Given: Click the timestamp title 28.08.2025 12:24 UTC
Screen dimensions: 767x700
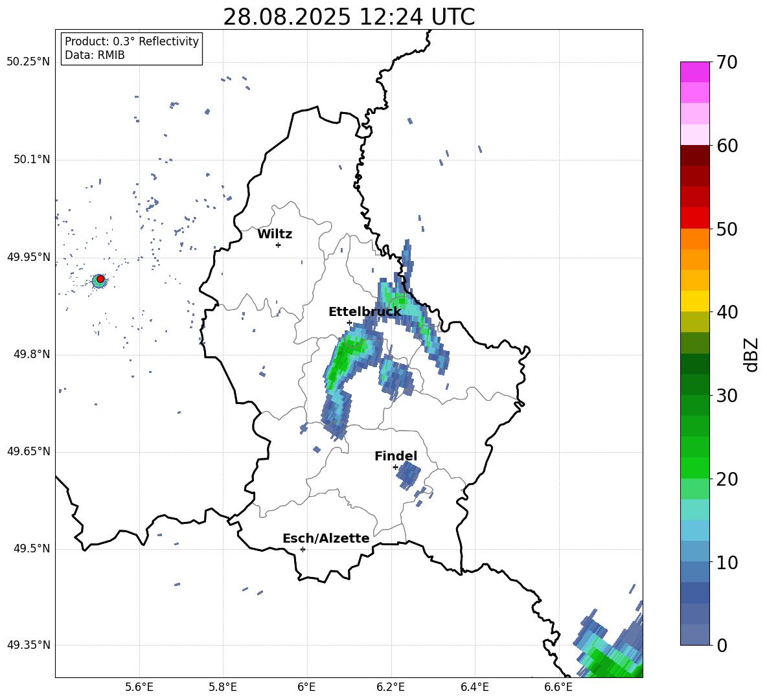Looking at the screenshot, I should click(x=349, y=17).
